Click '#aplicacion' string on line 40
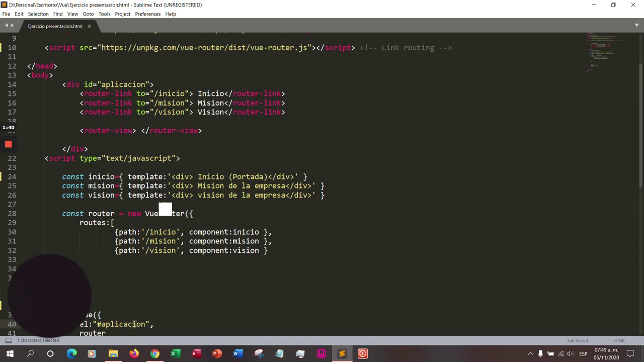Screen dimensions: 644x362 [121, 324]
